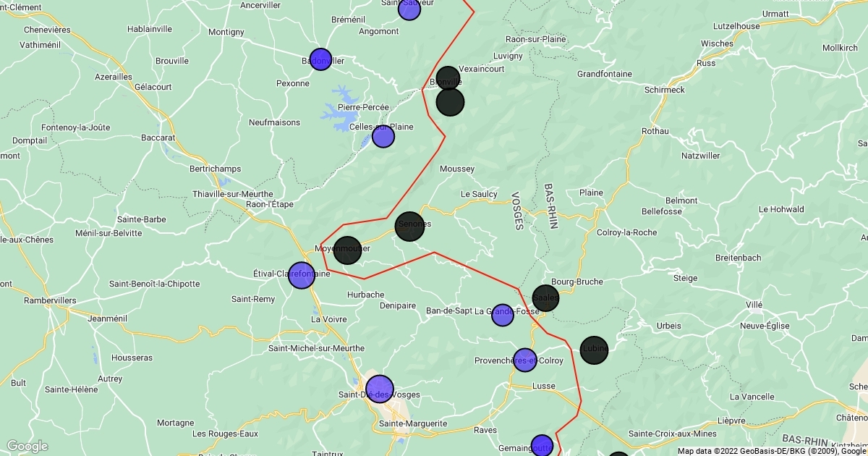Click the black marker on Saales
The image size is (868, 456).
(545, 298)
